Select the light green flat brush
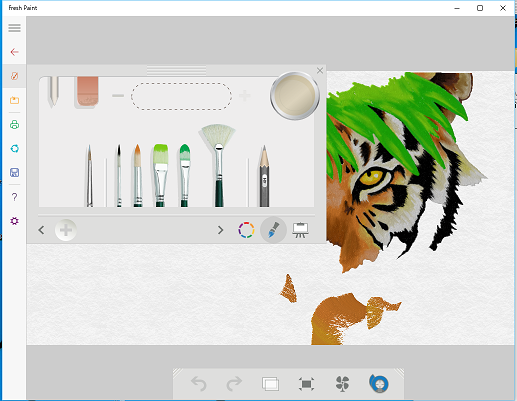 coord(160,176)
